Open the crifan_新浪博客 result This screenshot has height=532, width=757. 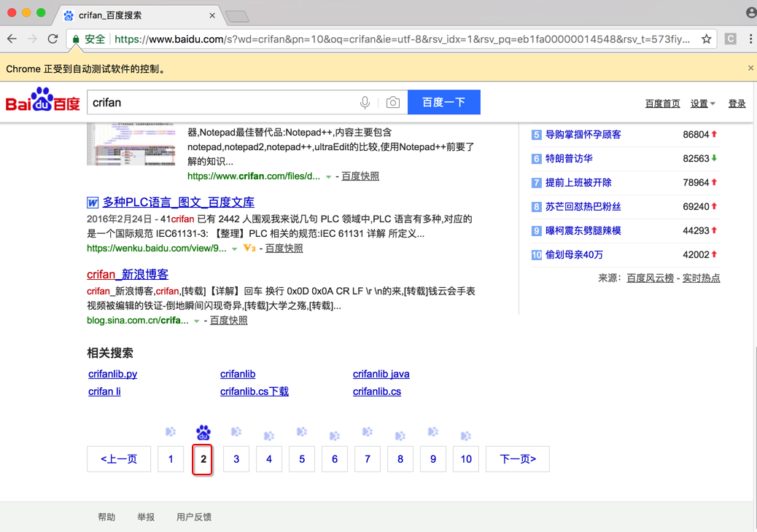click(128, 274)
